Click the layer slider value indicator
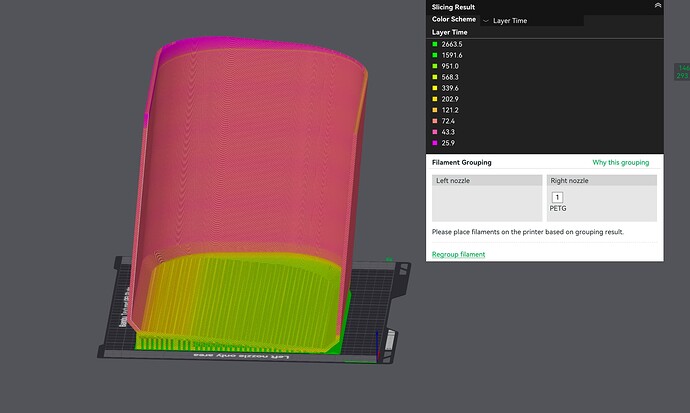This screenshot has height=413, width=690. pos(682,72)
